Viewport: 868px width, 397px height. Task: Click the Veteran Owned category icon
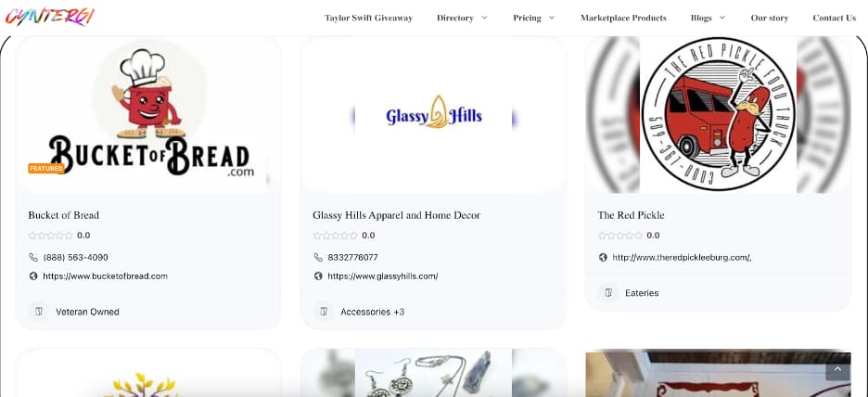(x=39, y=312)
